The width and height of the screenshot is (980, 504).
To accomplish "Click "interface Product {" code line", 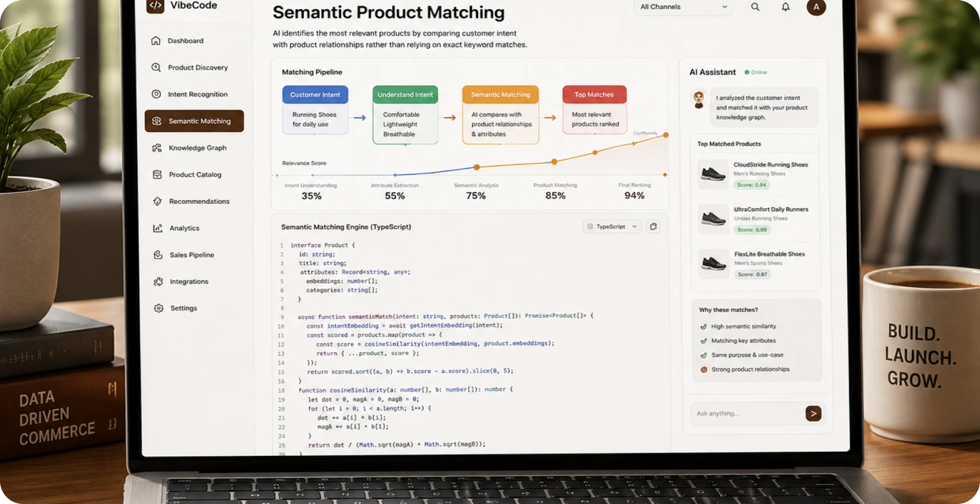I will 322,245.
